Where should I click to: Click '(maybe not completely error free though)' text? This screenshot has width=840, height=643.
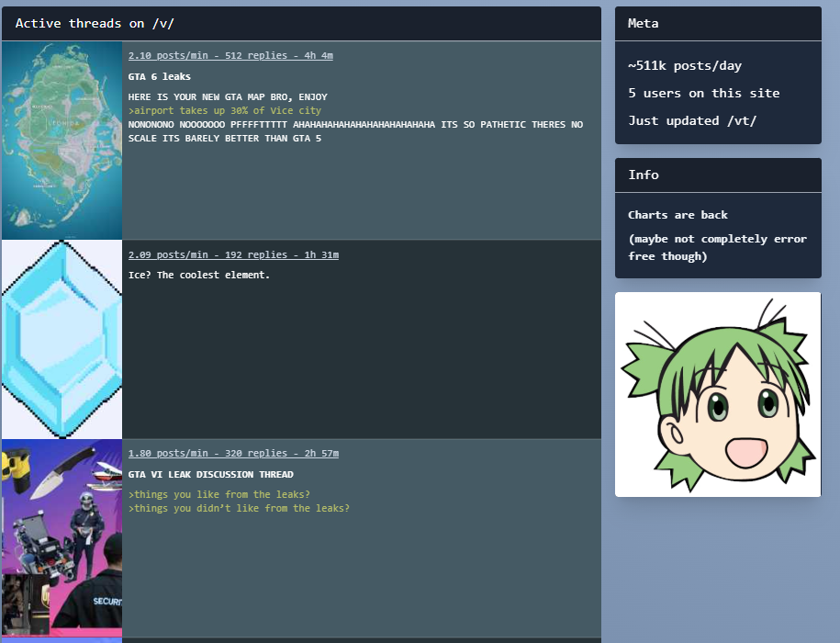click(x=717, y=248)
